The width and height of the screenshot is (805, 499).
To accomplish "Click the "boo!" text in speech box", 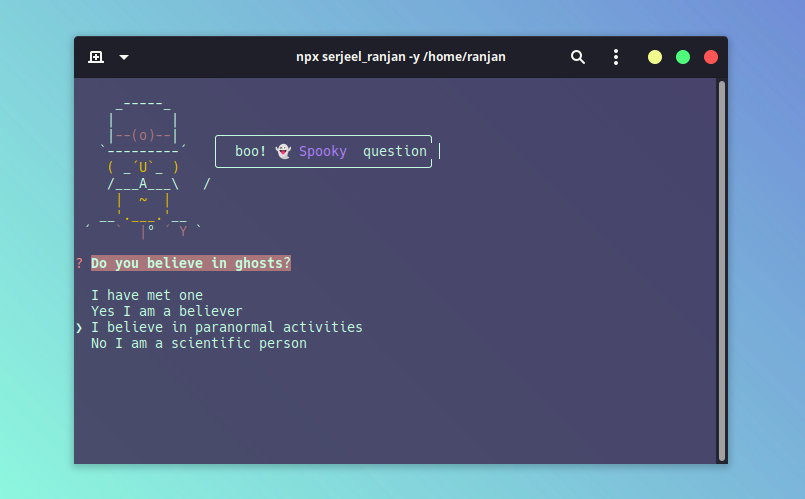I will [x=251, y=151].
